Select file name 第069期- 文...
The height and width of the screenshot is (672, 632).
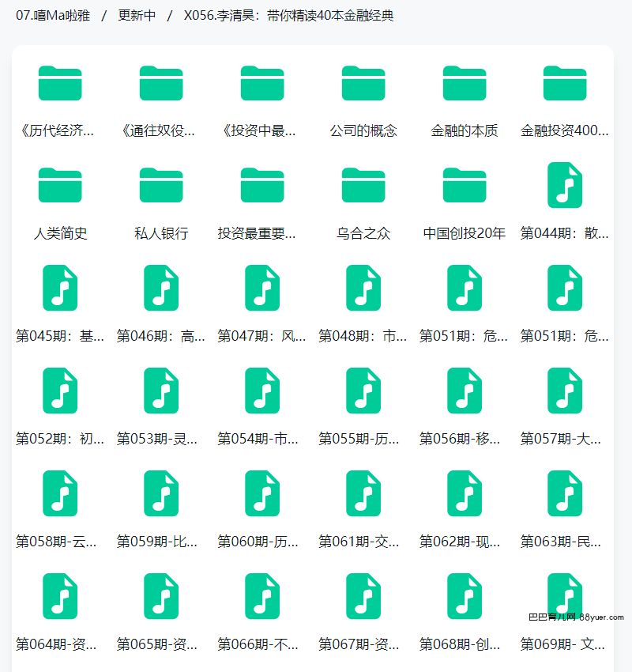click(562, 644)
